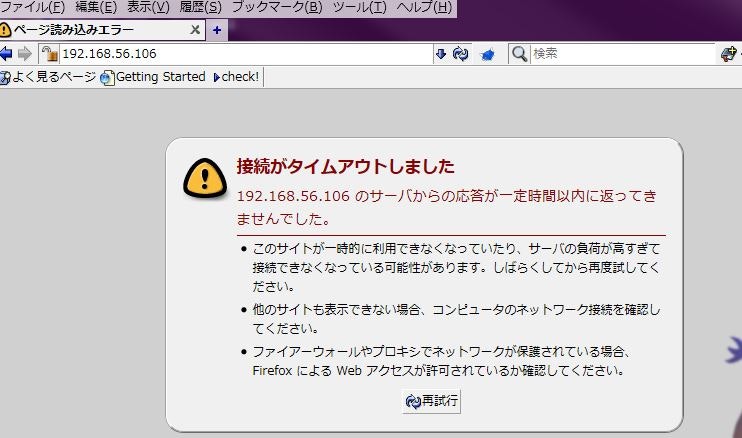This screenshot has width=742, height=438.
Task: Go forward with the gray forward arrow
Action: 25,53
